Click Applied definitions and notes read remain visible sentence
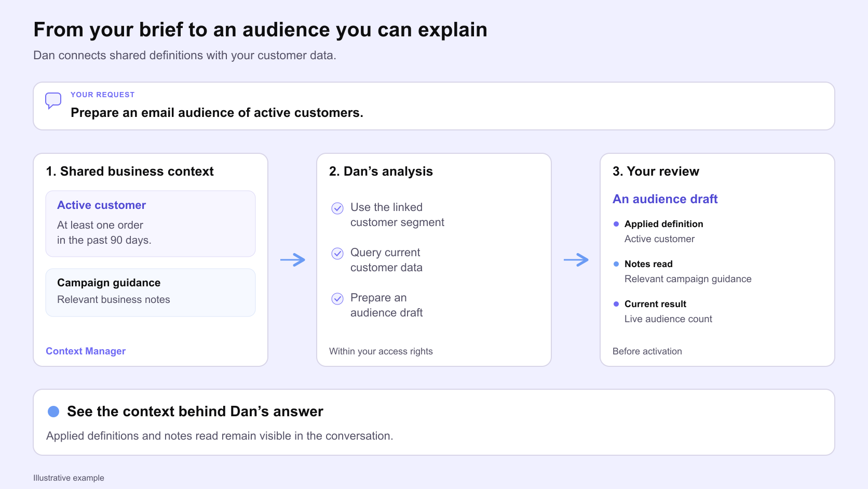This screenshot has width=868, height=489. pos(220,436)
